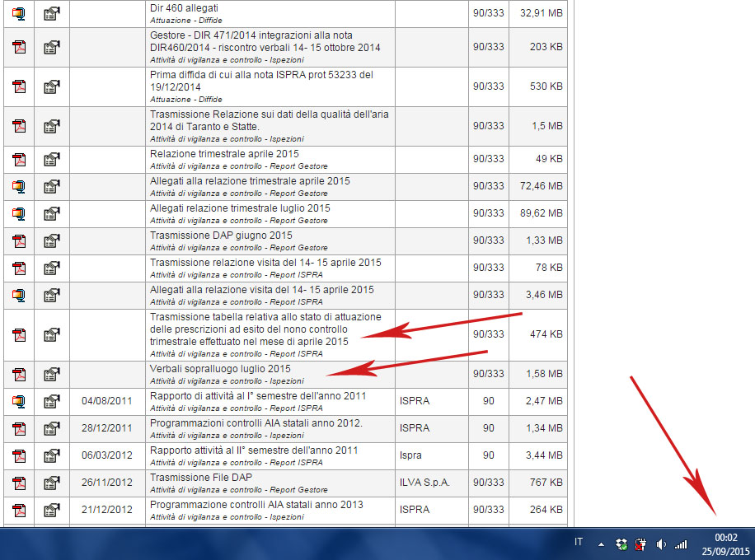This screenshot has height=560, width=755.
Task: Click Allegati alla relazione visita 14-15 aprile
Action: tap(262, 290)
